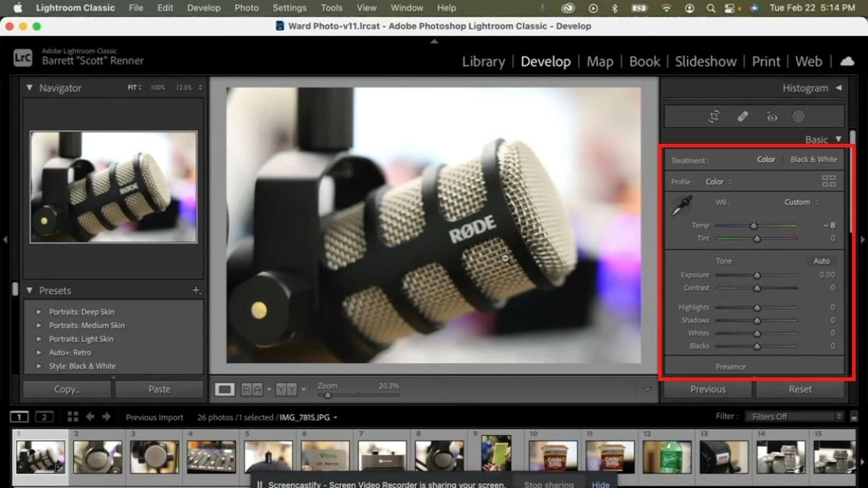The width and height of the screenshot is (868, 488).
Task: Select Loupe view in the bottom toolbar
Action: [x=224, y=388]
